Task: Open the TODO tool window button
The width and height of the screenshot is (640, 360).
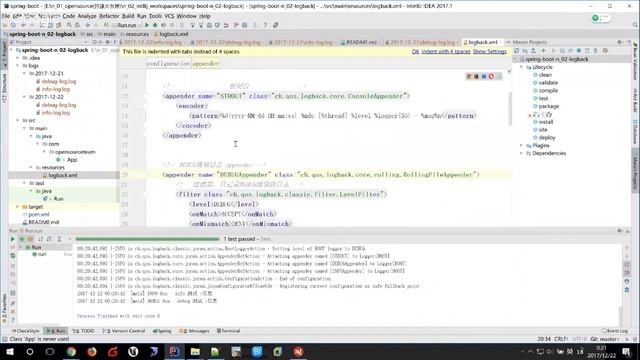Action: (x=83, y=331)
